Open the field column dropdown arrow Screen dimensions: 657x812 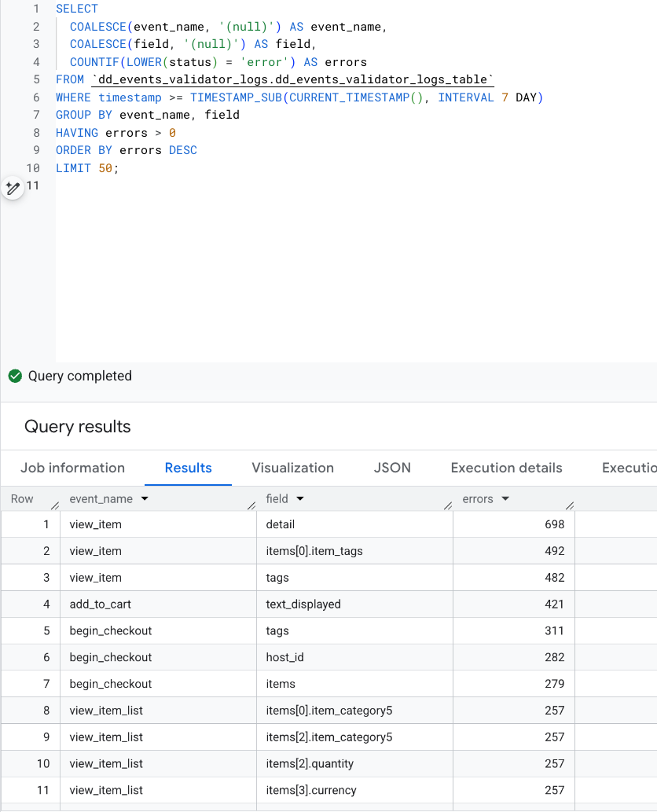299,499
